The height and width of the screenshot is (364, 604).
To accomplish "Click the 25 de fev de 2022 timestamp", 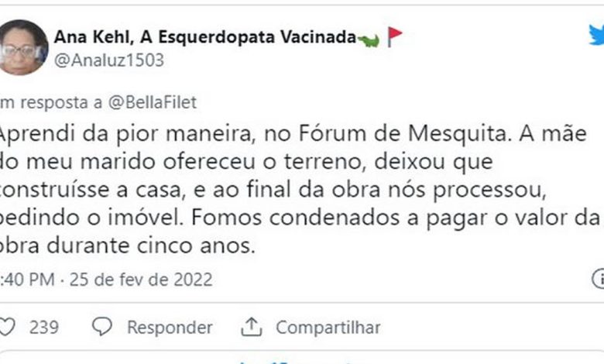I will [x=141, y=279].
